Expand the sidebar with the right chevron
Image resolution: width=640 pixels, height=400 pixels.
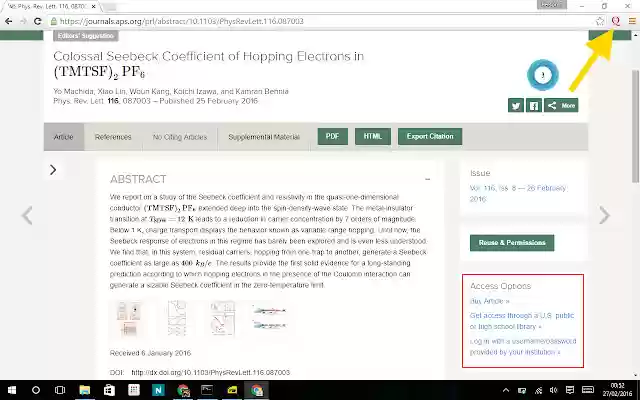click(x=53, y=170)
